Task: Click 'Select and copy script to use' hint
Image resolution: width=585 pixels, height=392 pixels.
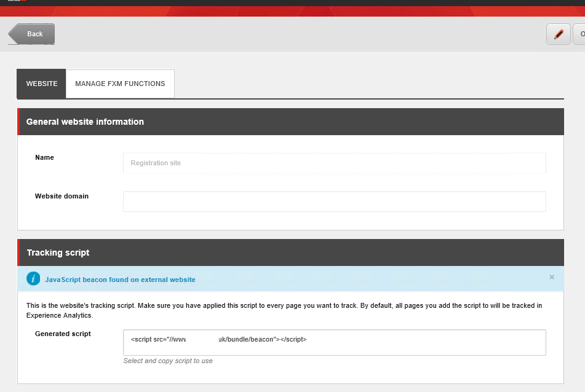Action: [168, 361]
